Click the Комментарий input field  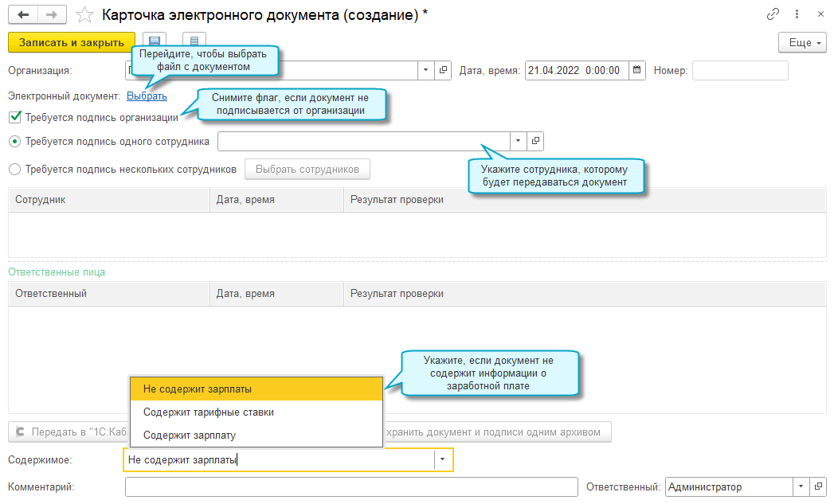[x=350, y=486]
